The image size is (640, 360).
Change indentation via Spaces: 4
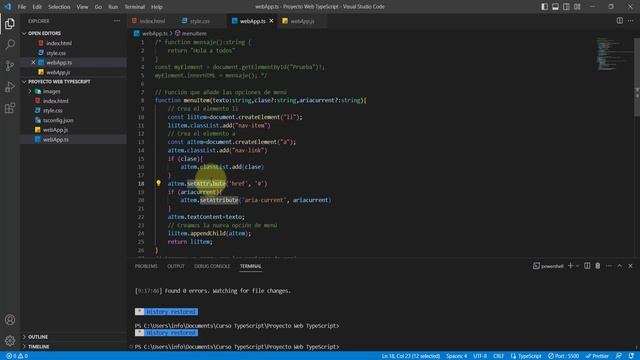(x=456, y=356)
